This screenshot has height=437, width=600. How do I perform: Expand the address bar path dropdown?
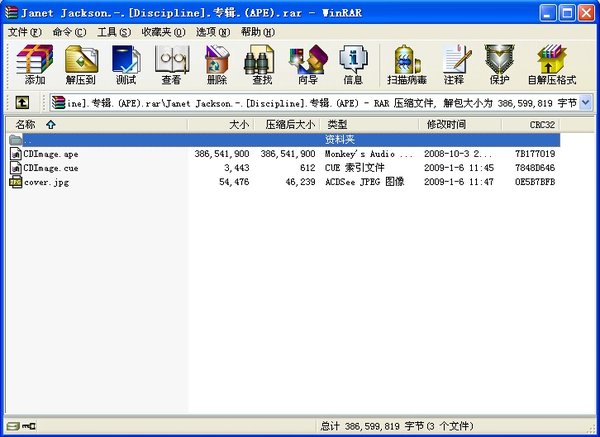pos(585,103)
